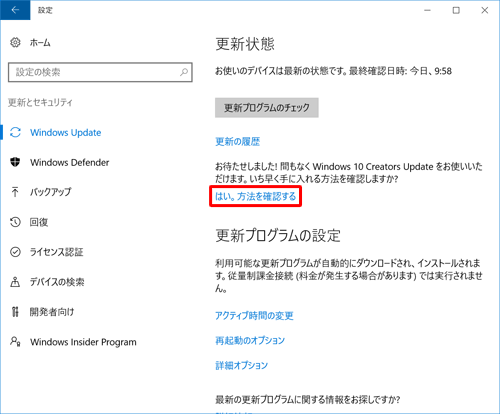Viewport: 500px width, 414px height.
Task: Click the 最終確認日時 status text
Action: click(400, 71)
